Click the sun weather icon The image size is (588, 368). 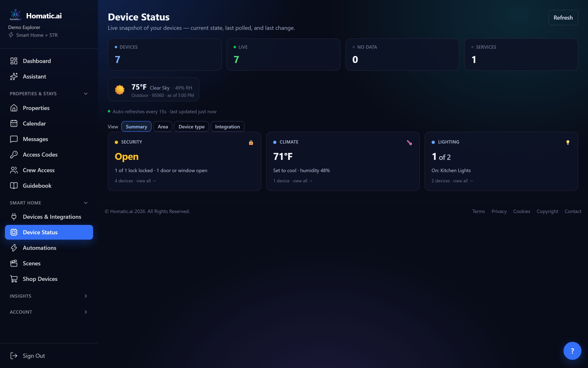tap(120, 90)
